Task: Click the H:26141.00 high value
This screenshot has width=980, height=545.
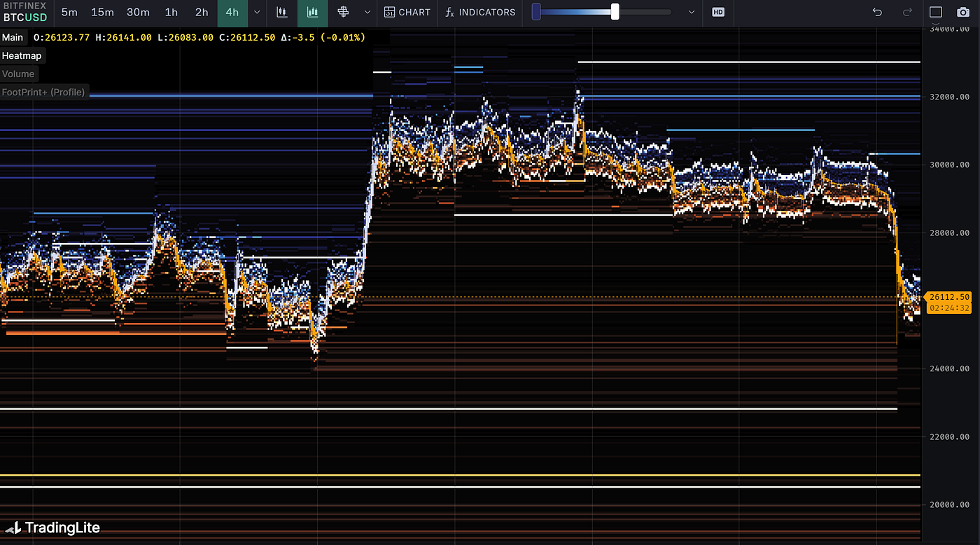Action: [123, 37]
